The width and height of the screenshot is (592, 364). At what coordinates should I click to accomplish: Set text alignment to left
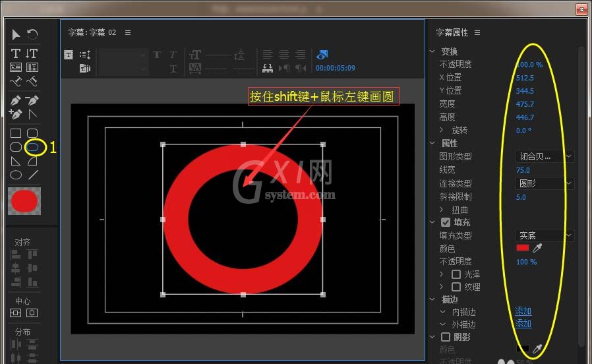coord(267,55)
